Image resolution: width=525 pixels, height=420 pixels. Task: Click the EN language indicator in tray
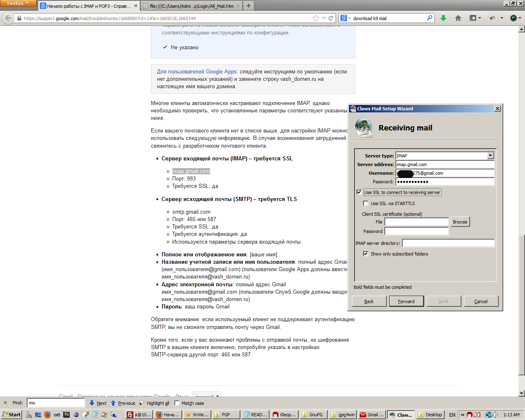click(452, 415)
